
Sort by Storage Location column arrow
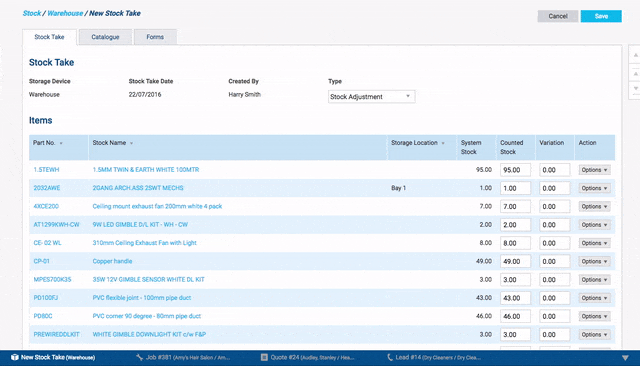(x=443, y=143)
